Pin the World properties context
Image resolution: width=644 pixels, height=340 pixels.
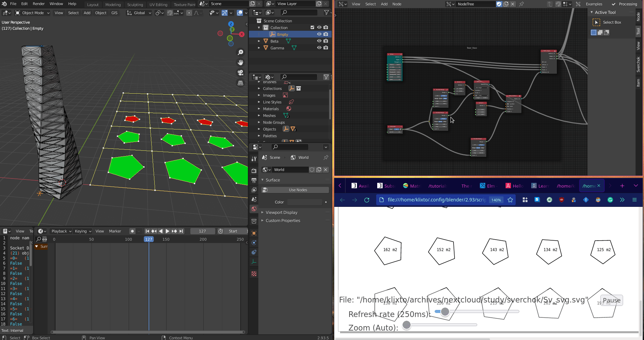pyautogui.click(x=326, y=157)
